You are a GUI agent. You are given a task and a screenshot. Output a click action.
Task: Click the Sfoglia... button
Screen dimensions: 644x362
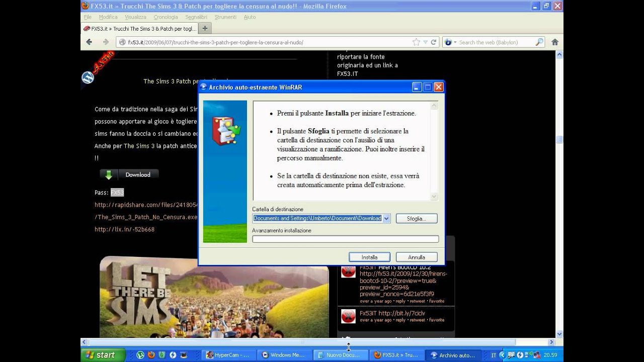point(417,219)
